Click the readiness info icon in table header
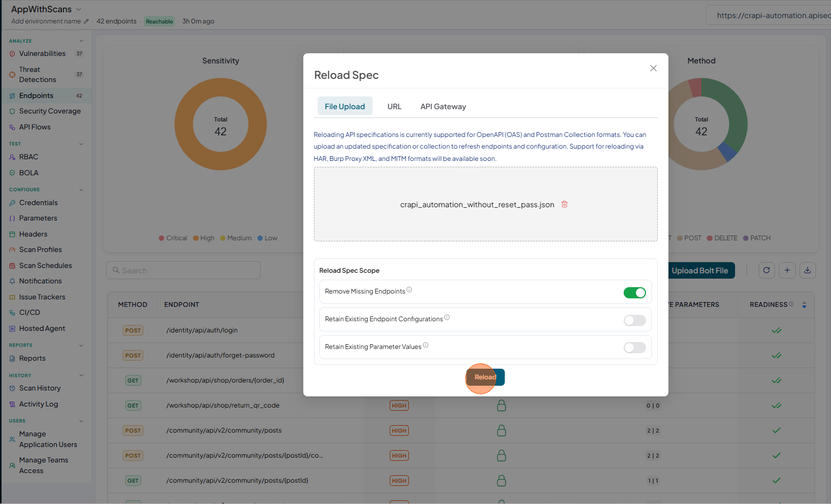The width and height of the screenshot is (831, 504). click(791, 304)
